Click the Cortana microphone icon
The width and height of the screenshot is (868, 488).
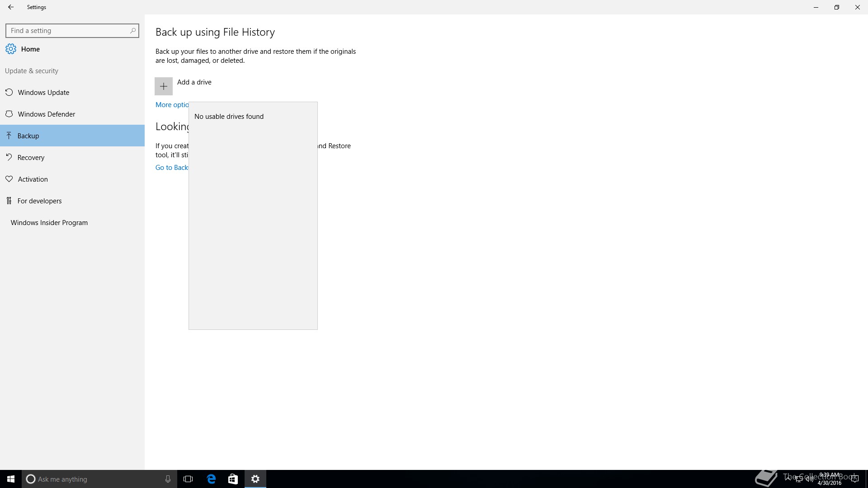(168, 479)
